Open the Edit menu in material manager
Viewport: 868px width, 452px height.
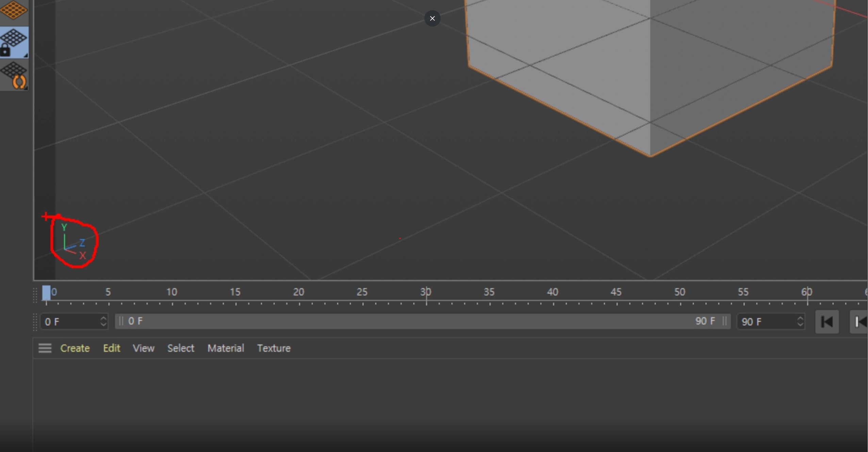click(112, 348)
